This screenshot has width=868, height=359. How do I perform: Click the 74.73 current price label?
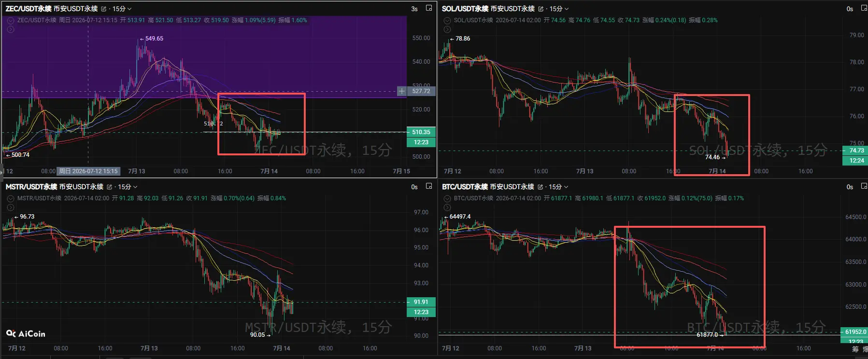point(856,151)
